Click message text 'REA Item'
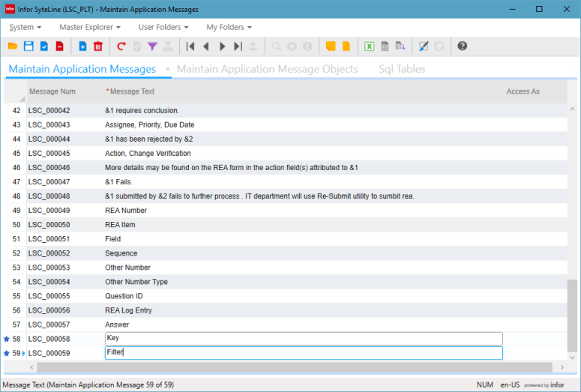581x392 pixels. [120, 225]
